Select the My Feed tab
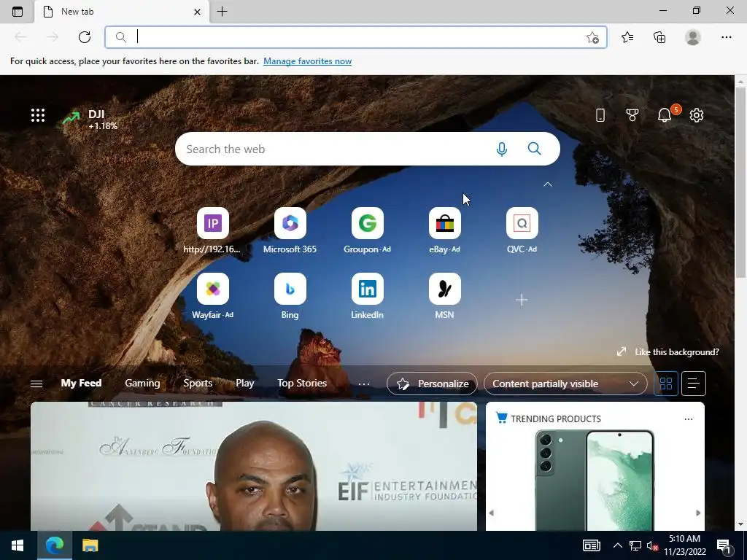Screen dimensions: 747x560 click(x=81, y=384)
